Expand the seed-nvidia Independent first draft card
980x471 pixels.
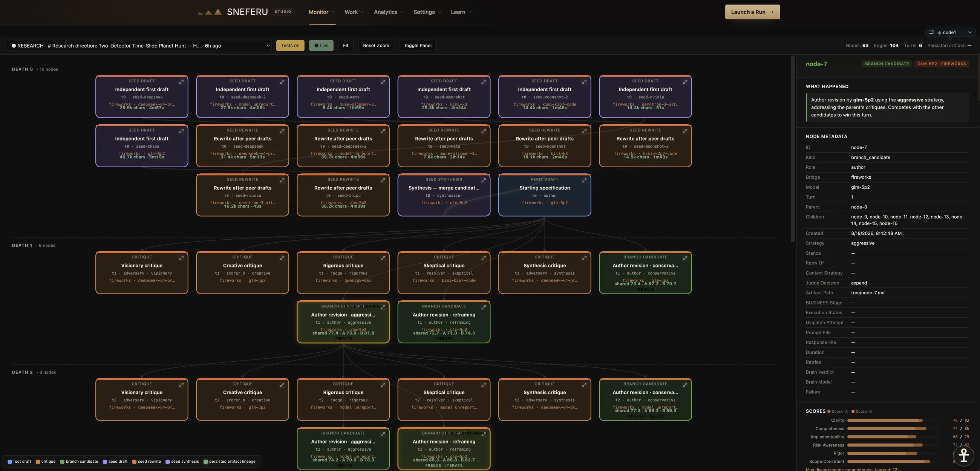tap(685, 82)
